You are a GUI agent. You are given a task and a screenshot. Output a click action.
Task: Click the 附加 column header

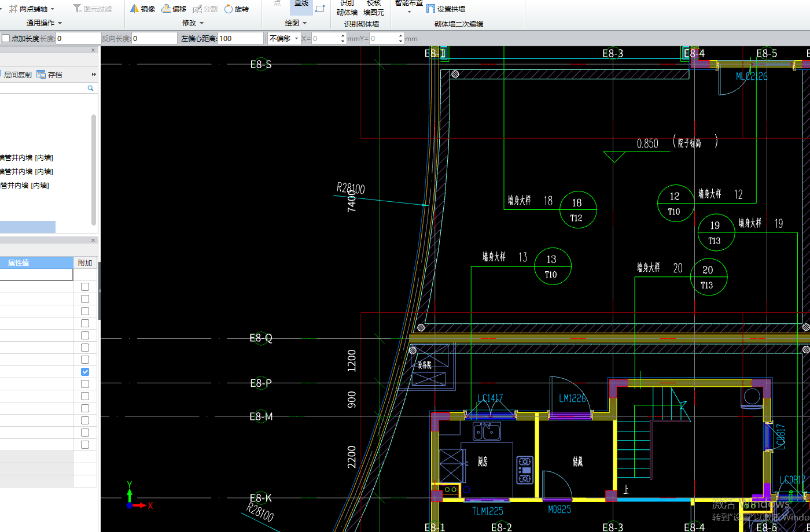point(85,263)
